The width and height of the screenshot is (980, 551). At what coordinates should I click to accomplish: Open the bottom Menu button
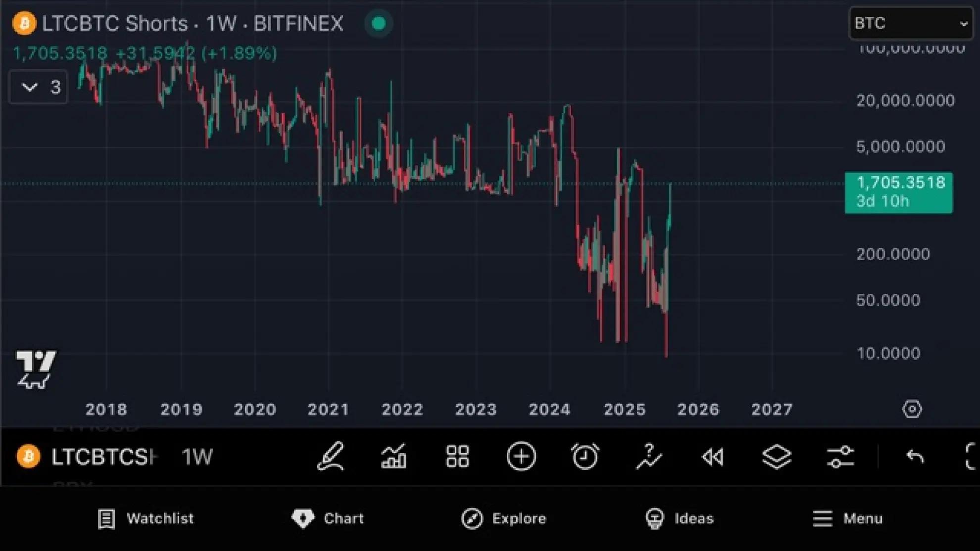pos(847,518)
